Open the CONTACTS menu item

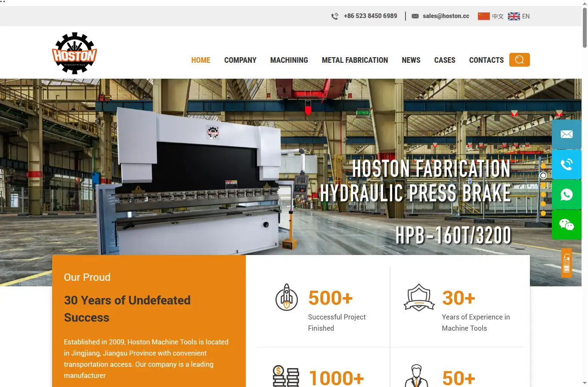point(486,60)
